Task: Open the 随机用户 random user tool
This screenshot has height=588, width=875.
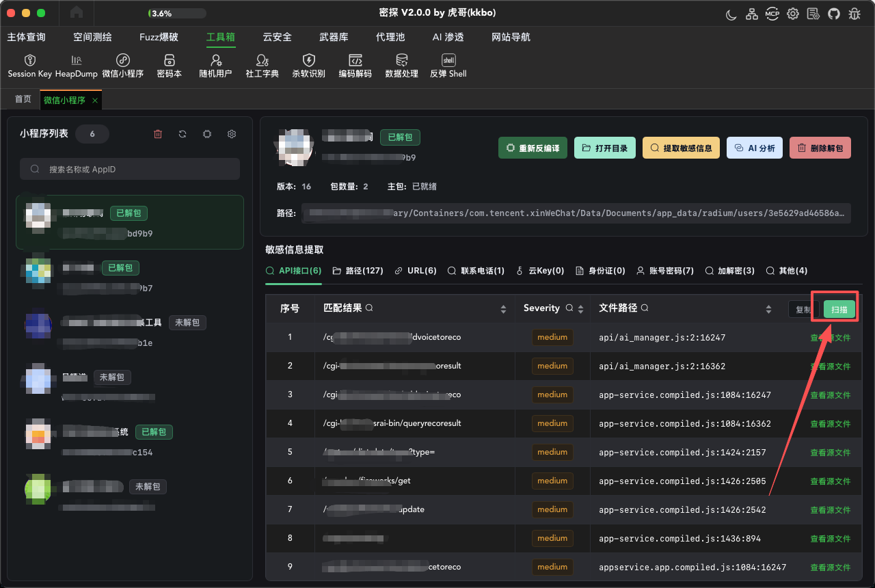Action: tap(216, 66)
